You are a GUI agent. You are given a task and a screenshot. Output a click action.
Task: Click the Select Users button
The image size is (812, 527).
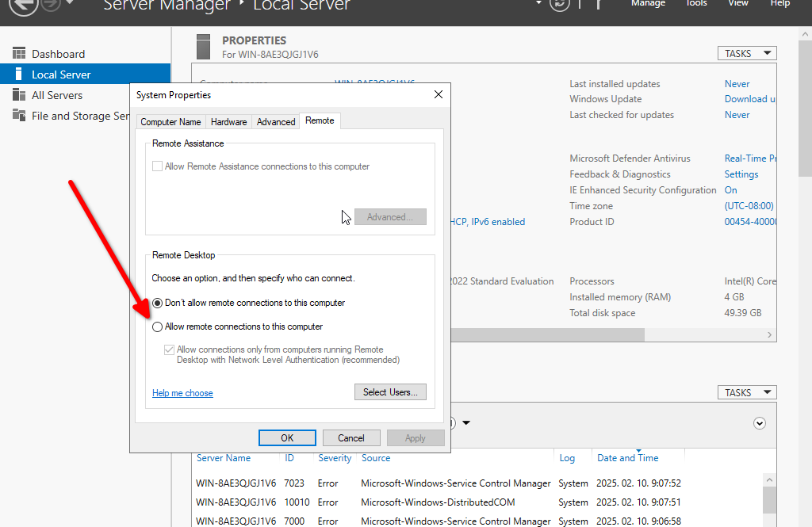coord(390,392)
